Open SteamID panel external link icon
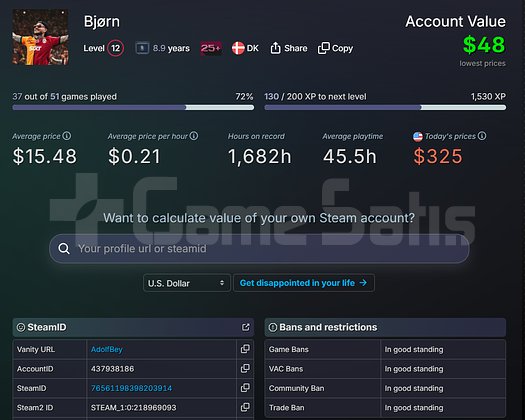Viewport: 525px width, 420px height. (x=245, y=327)
